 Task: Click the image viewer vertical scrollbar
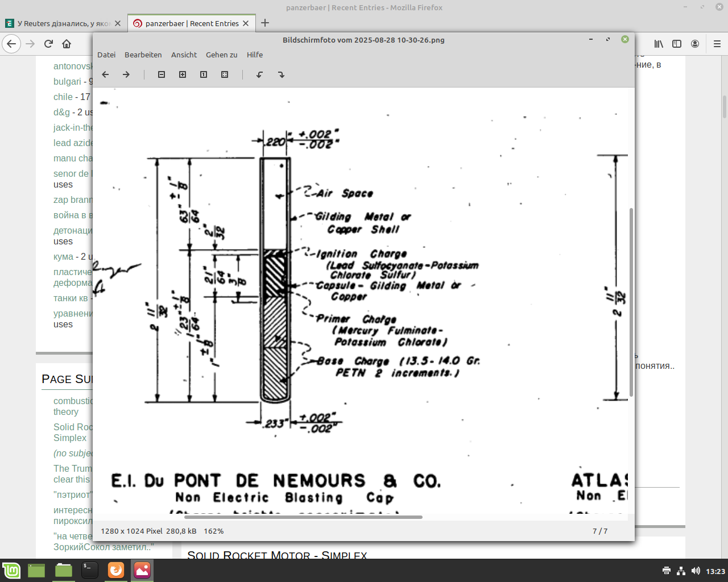click(631, 302)
